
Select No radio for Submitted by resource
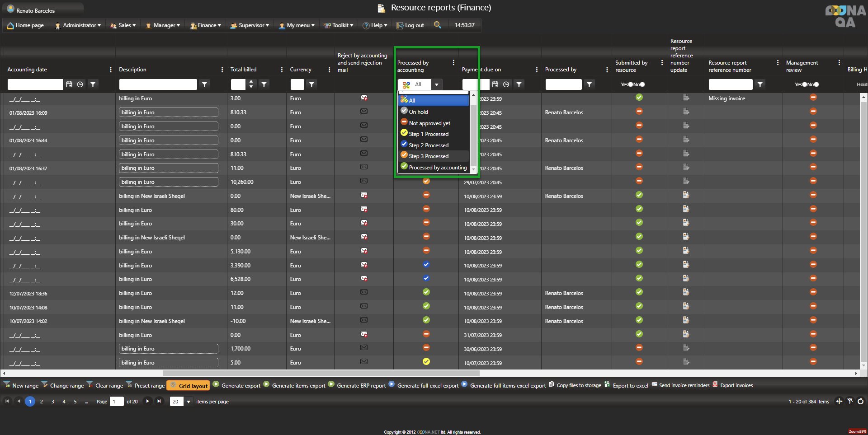point(642,84)
